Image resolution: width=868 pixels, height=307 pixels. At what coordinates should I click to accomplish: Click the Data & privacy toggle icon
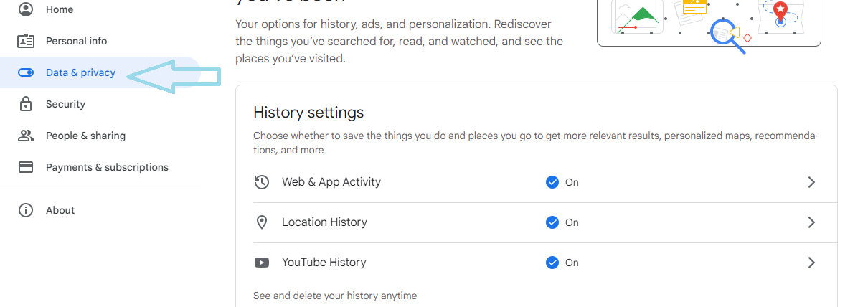(26, 72)
